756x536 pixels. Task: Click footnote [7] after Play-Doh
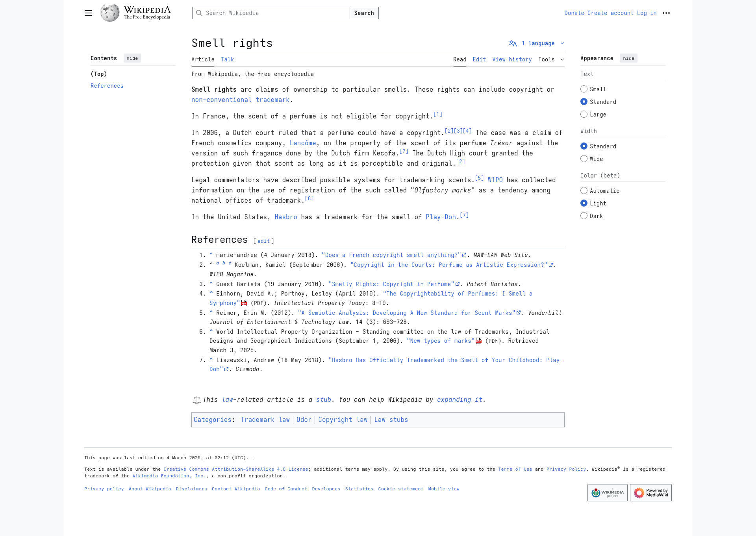tap(464, 215)
